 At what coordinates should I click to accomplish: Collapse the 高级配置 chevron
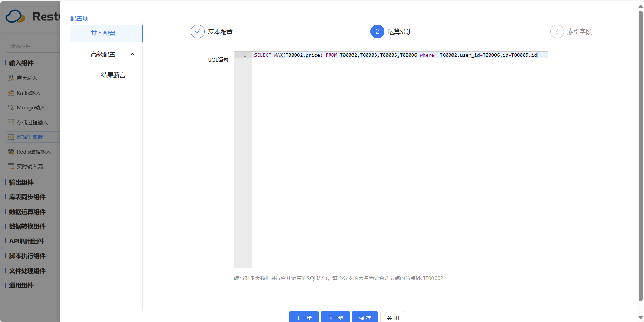[133, 54]
